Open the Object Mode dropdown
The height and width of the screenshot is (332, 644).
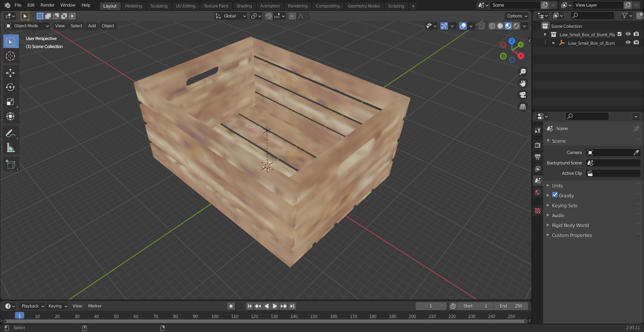[x=27, y=26]
